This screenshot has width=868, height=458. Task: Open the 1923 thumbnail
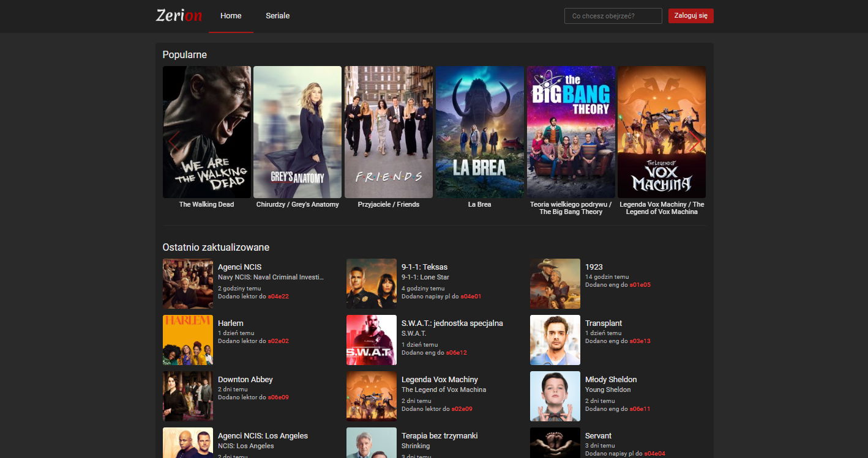[555, 284]
